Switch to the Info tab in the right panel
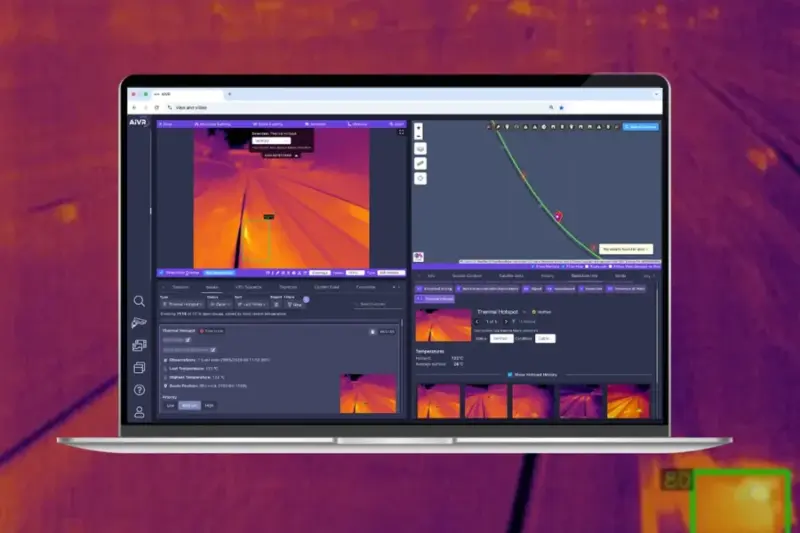 pos(431,276)
